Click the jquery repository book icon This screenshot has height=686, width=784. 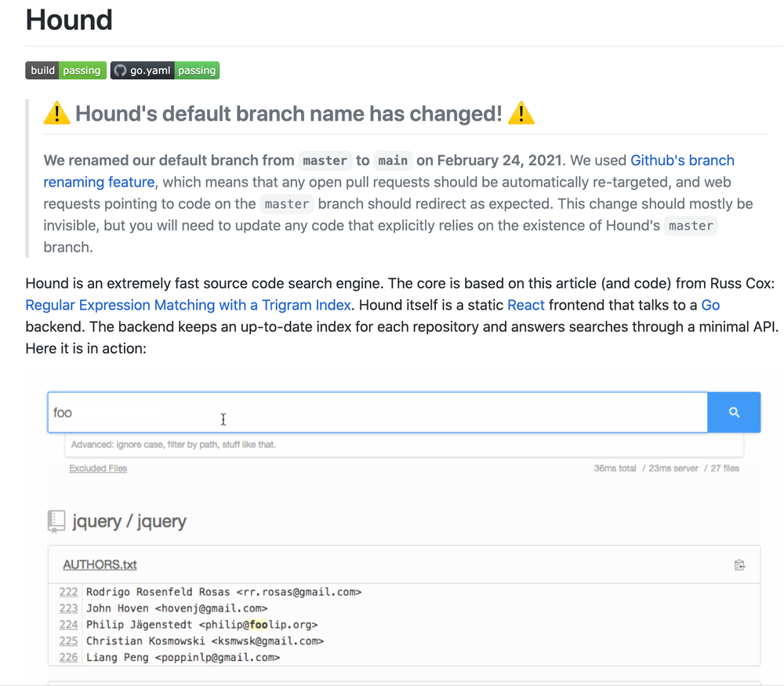[x=56, y=521]
